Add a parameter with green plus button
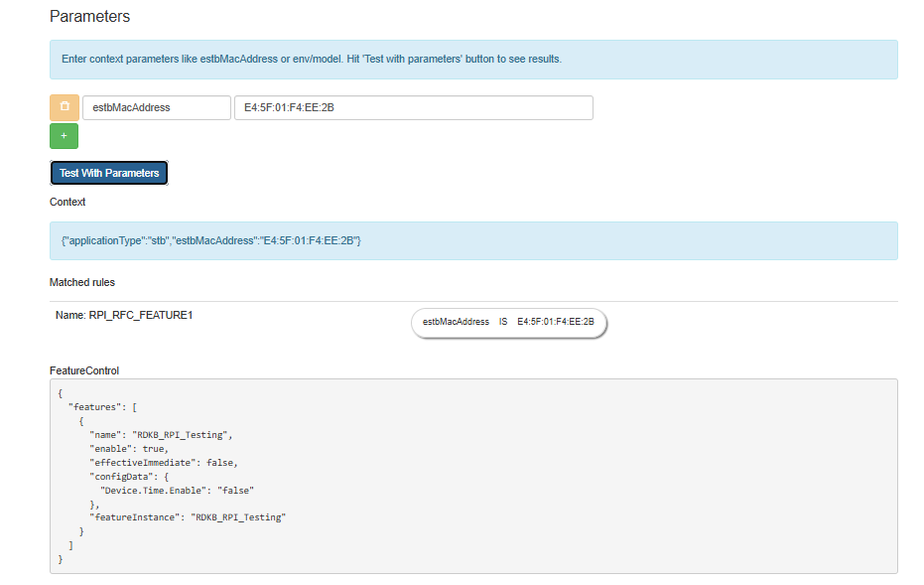This screenshot has width=924, height=585. (64, 135)
